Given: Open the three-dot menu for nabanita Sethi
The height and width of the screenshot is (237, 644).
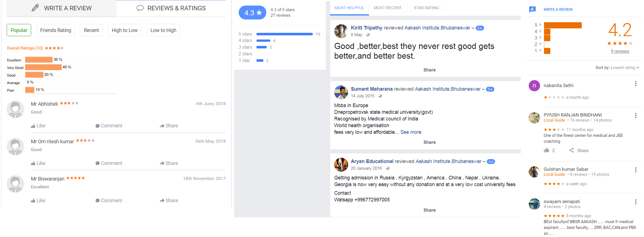Looking at the screenshot, I should pyautogui.click(x=636, y=84).
